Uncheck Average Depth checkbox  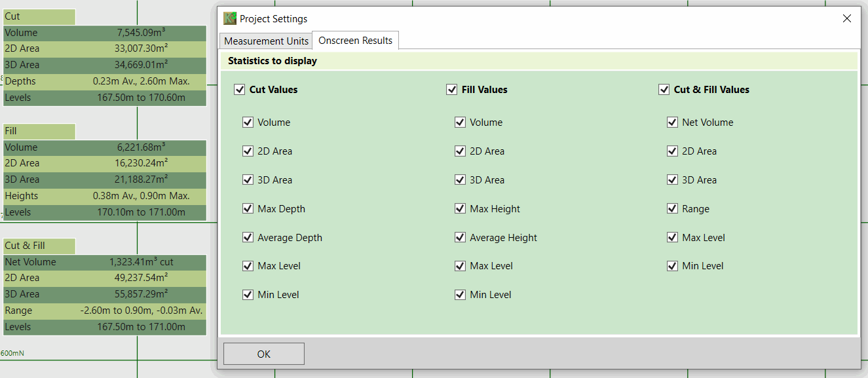pos(248,238)
